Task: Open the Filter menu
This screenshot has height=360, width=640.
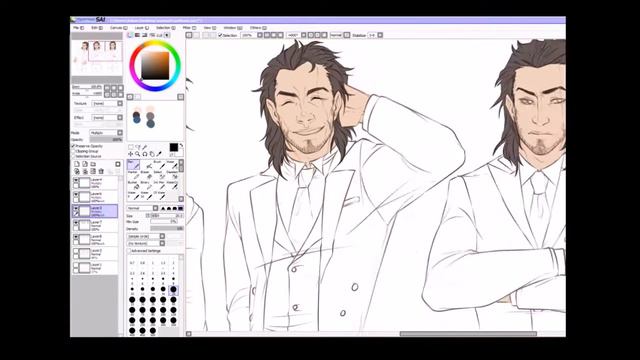Action: pyautogui.click(x=189, y=28)
